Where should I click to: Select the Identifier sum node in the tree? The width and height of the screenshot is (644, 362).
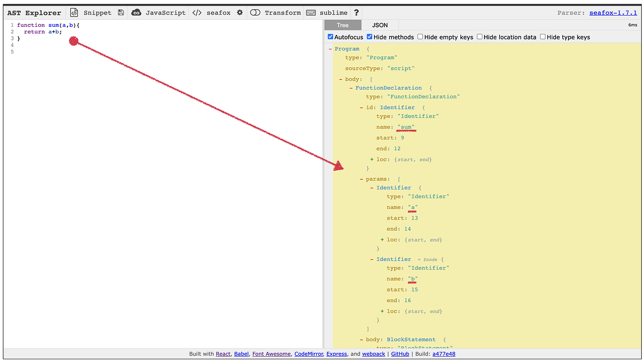coord(397,107)
